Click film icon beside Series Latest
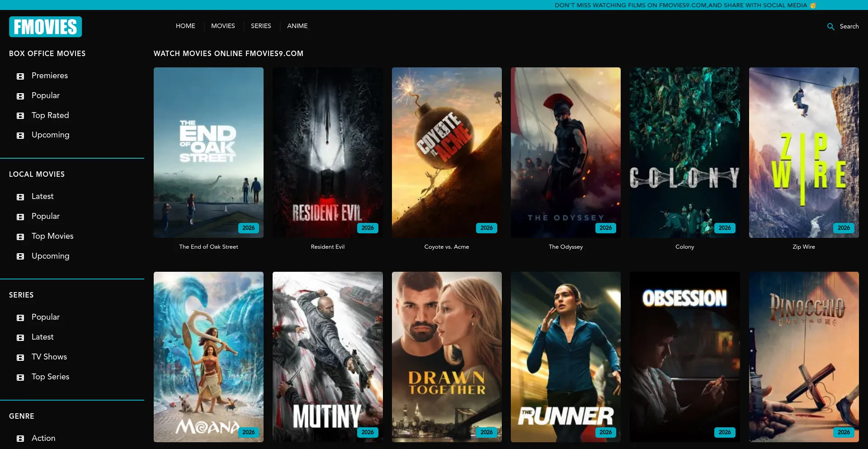 (20, 338)
